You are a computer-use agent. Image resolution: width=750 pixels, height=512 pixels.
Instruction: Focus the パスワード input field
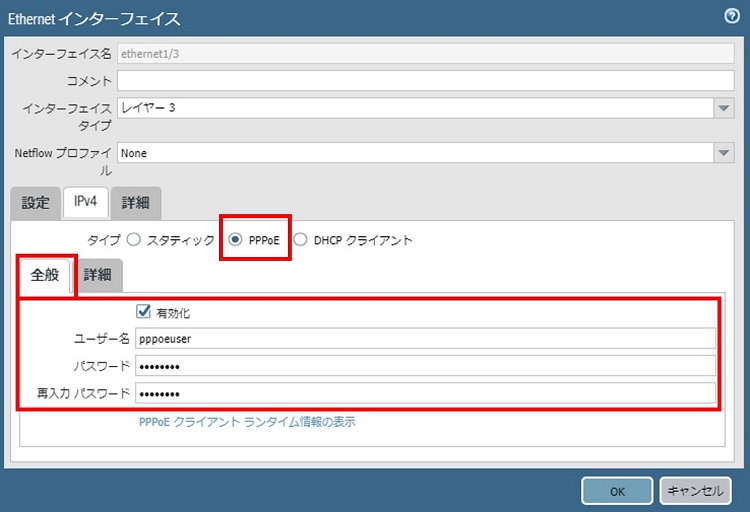(425, 366)
